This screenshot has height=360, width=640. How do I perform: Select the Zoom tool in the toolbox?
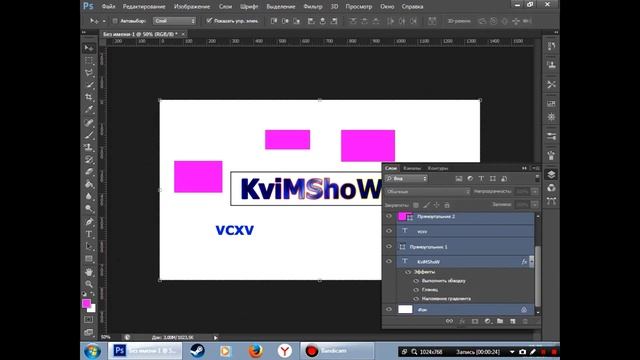[89, 284]
